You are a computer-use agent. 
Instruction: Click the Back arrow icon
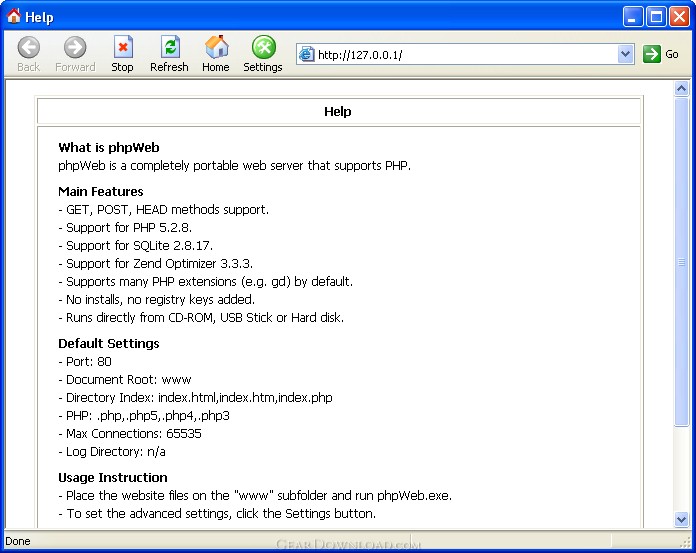pyautogui.click(x=28, y=47)
